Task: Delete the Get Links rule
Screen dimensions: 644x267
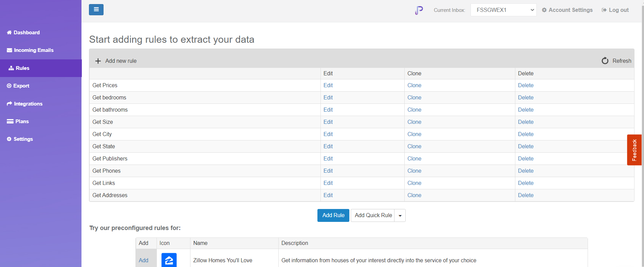Action: [526, 183]
